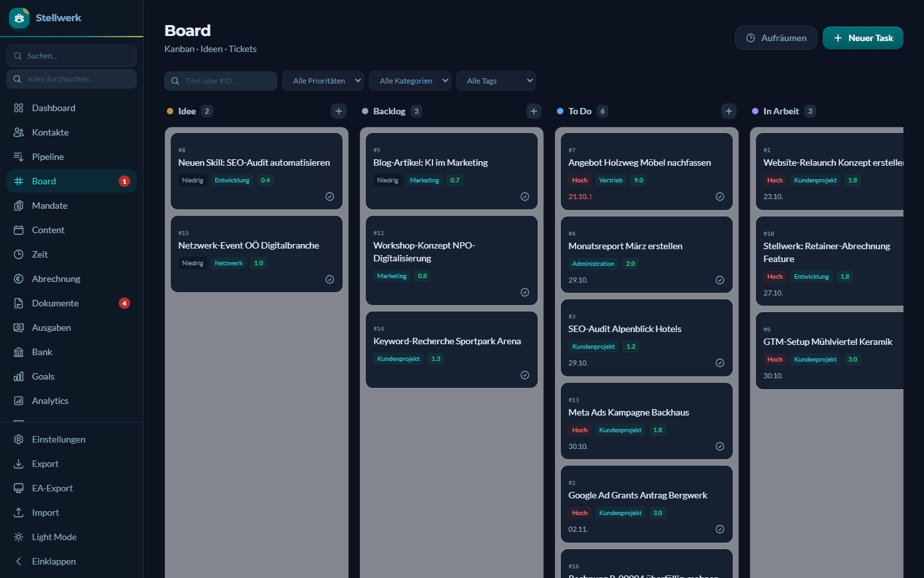This screenshot has width=924, height=578.
Task: Mark Angebot Holzweg Möbel nachfassen done
Action: tap(720, 197)
